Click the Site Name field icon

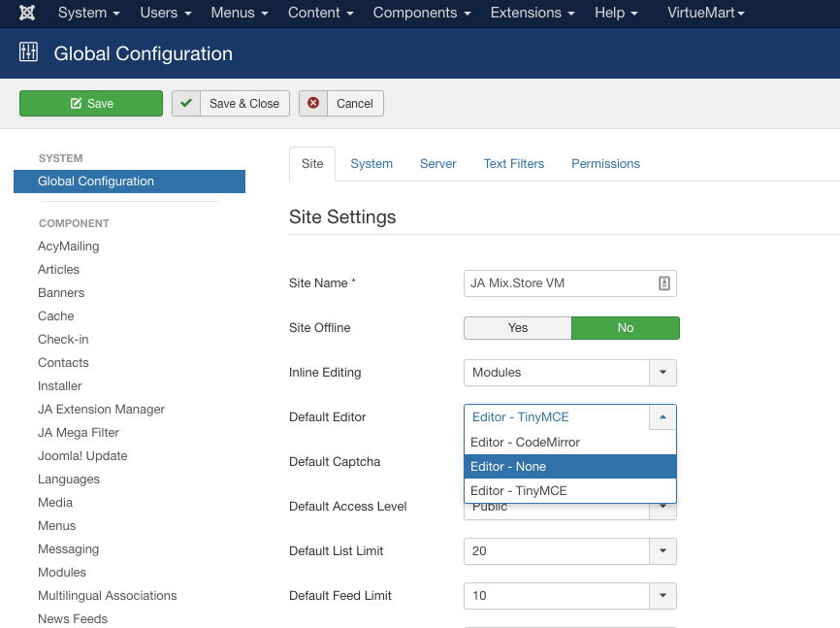[663, 283]
